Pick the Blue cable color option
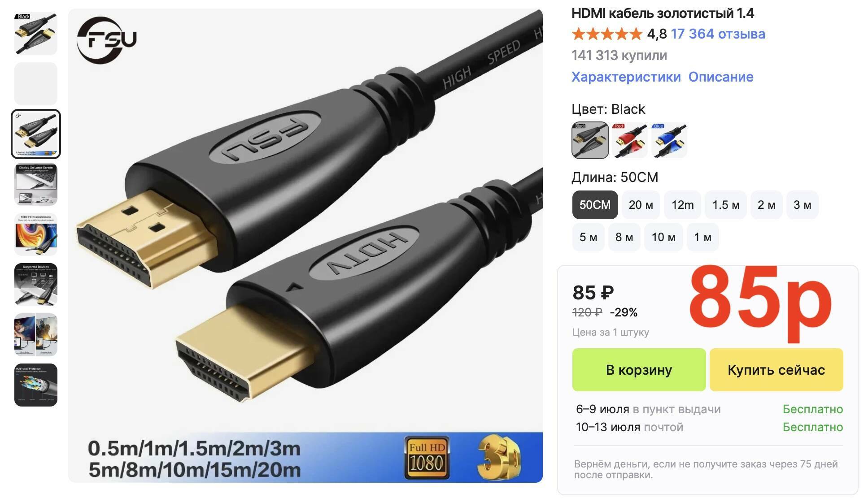This screenshot has height=502, width=868. coord(669,140)
